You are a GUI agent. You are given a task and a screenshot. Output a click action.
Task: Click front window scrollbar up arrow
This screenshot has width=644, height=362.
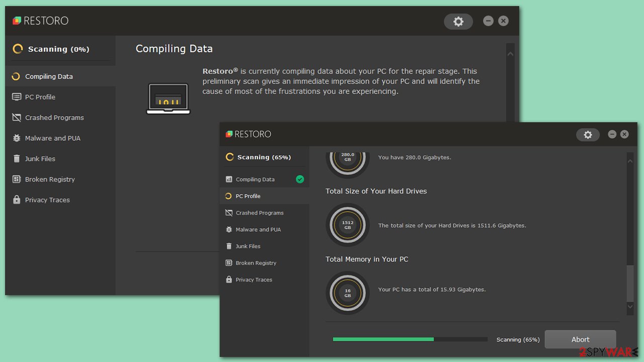point(630,161)
